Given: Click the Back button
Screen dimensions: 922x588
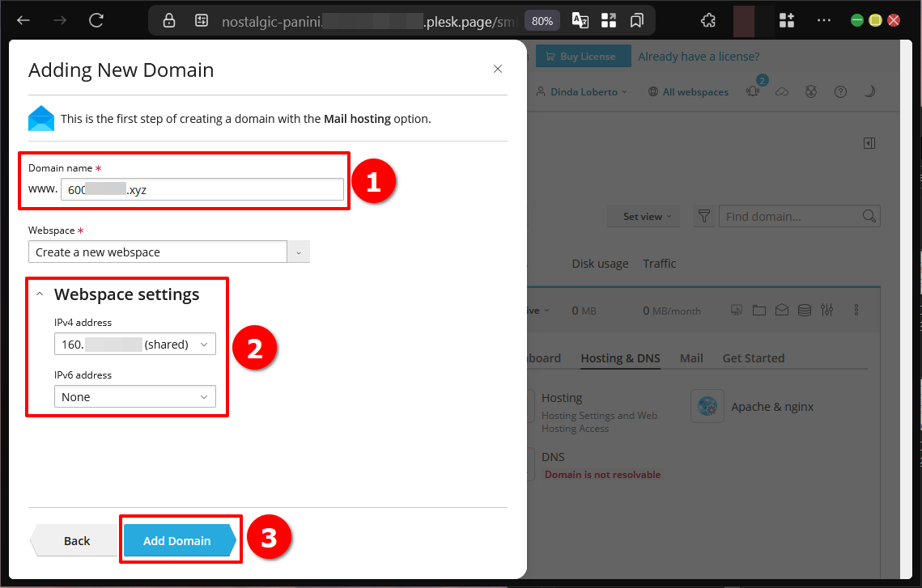Looking at the screenshot, I should coord(77,541).
